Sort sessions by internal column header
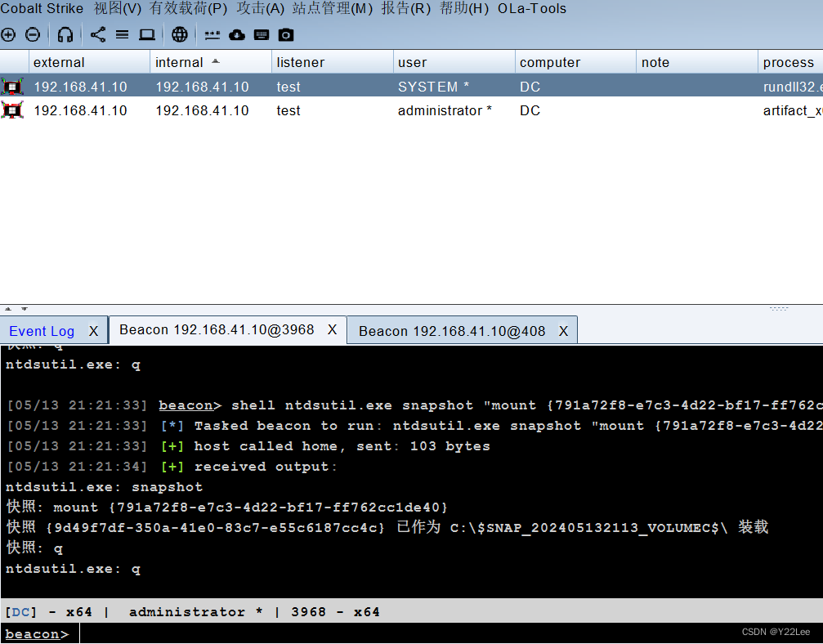The width and height of the screenshot is (823, 644). pos(211,62)
